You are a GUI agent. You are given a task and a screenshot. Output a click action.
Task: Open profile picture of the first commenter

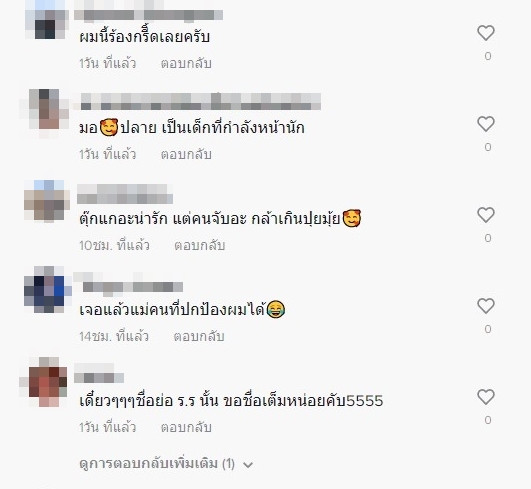(46, 20)
